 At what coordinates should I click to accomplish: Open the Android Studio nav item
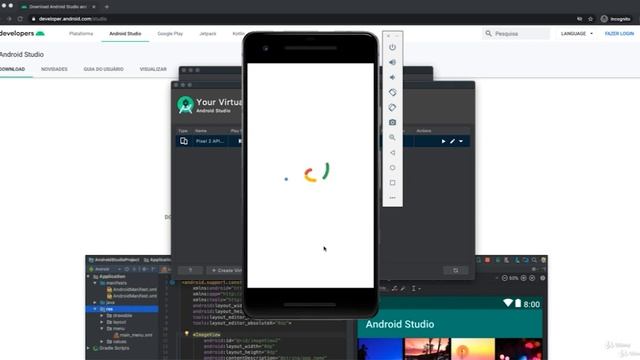coord(125,33)
